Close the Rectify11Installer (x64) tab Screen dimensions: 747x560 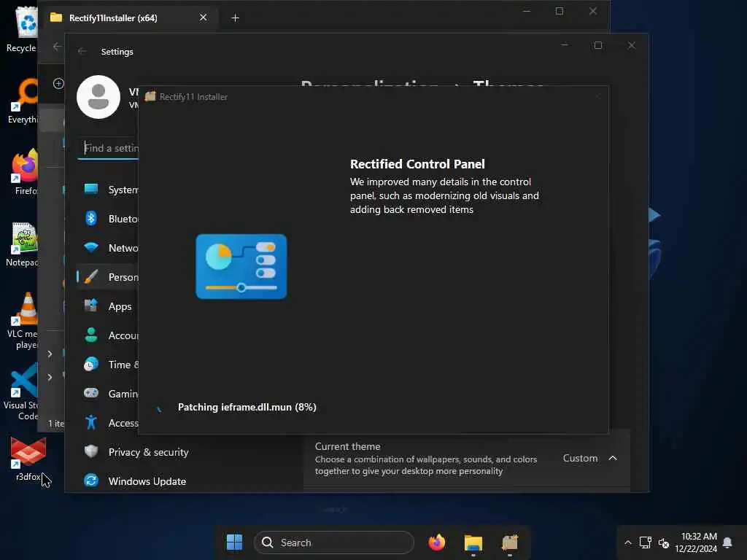point(203,17)
